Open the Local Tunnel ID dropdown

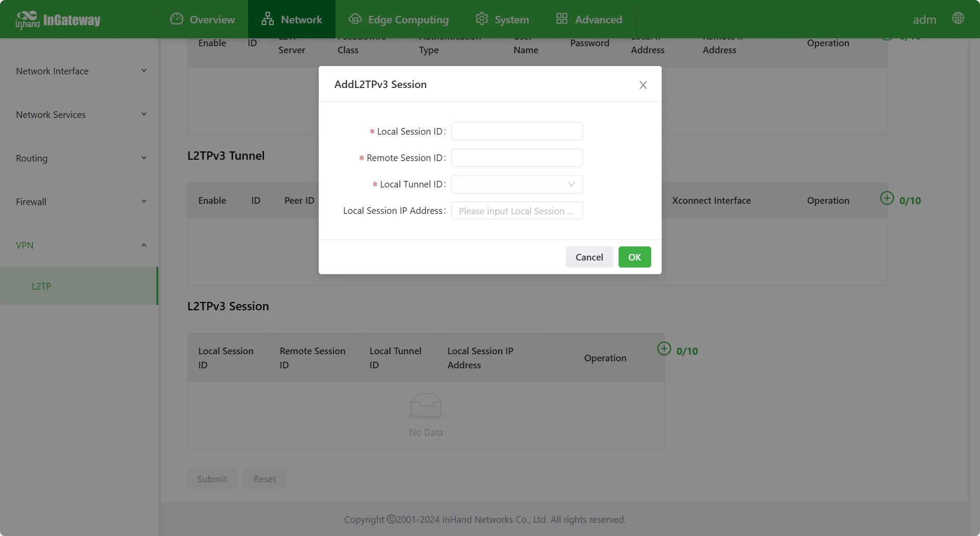pyautogui.click(x=517, y=184)
